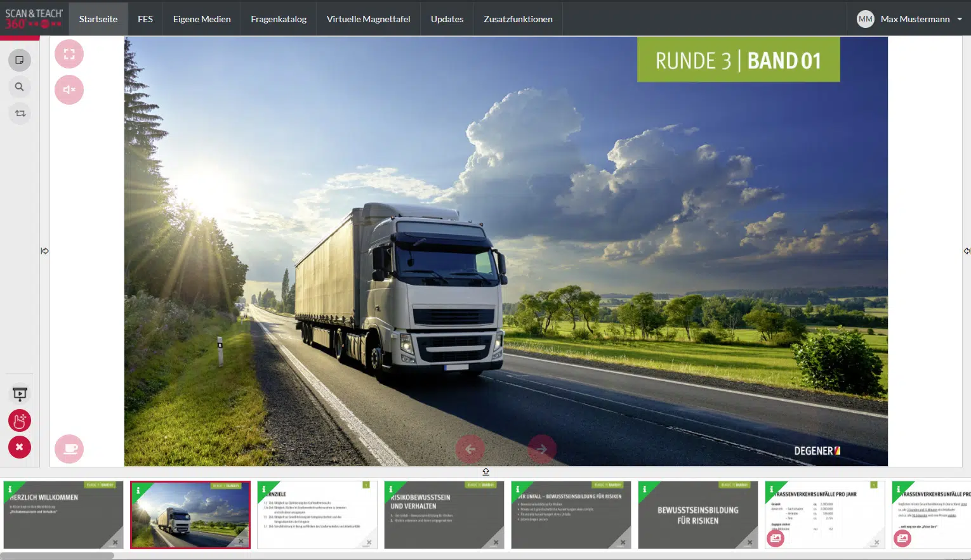Expand the left sidebar panel arrow
971x560 pixels.
(44, 251)
